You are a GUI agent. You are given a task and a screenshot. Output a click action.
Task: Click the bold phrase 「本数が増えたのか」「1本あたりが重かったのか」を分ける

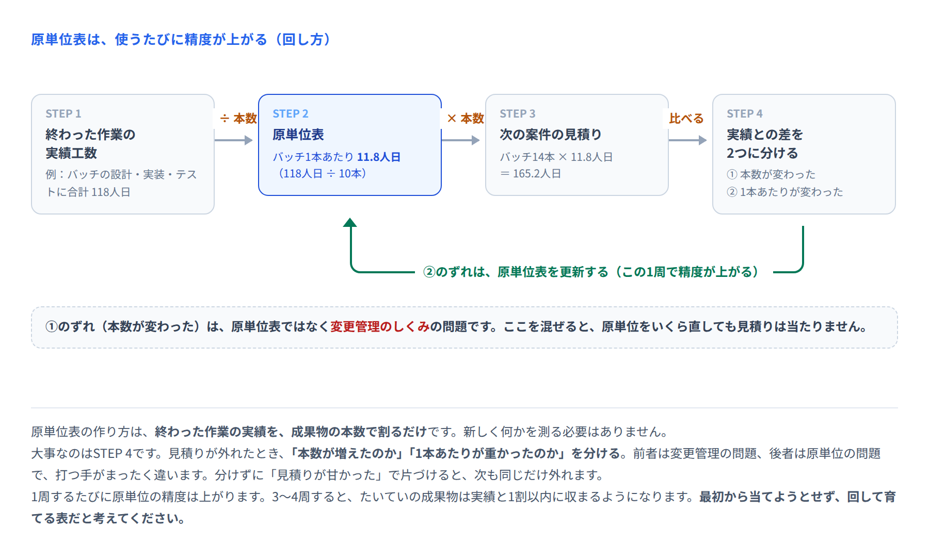point(456,453)
